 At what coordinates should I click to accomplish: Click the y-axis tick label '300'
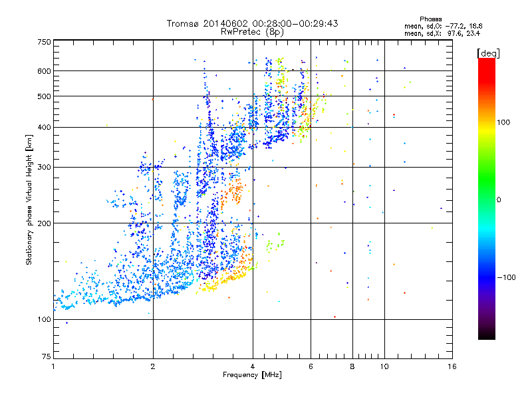[x=44, y=168]
